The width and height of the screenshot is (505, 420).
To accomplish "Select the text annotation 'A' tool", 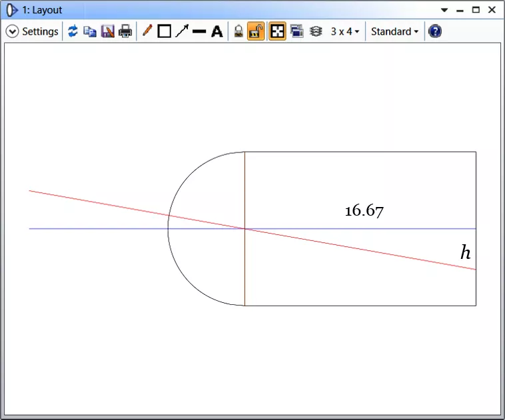I will pyautogui.click(x=217, y=31).
